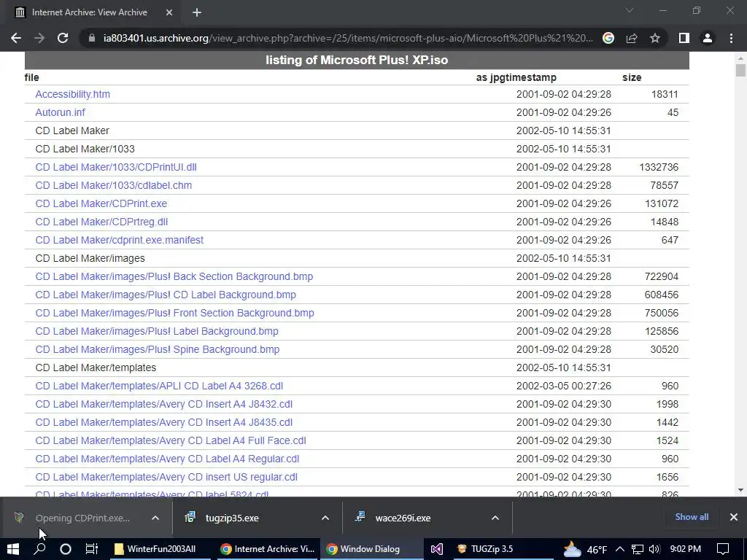Click the page scrollbar thumb
Image resolution: width=747 pixels, height=560 pixels.
pos(740,71)
